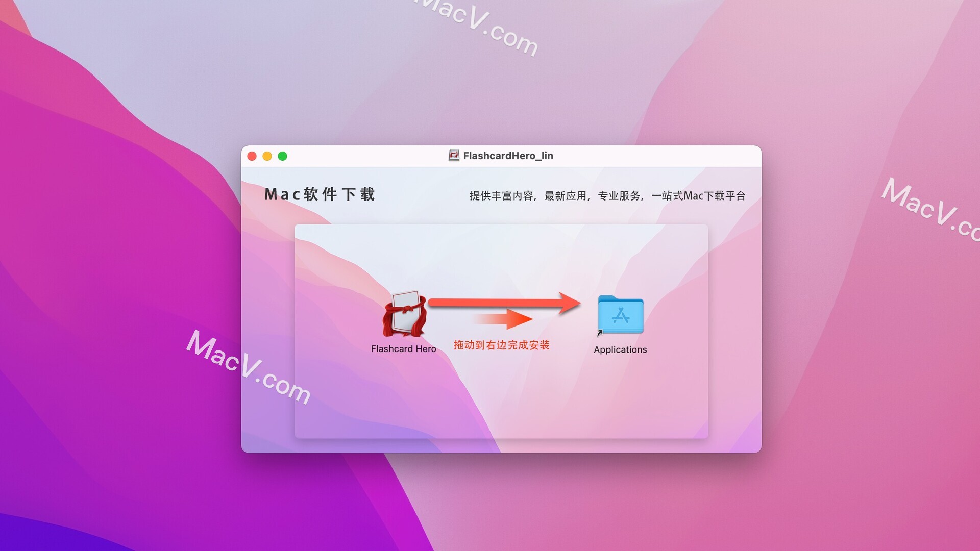Click the red close button

click(253, 156)
